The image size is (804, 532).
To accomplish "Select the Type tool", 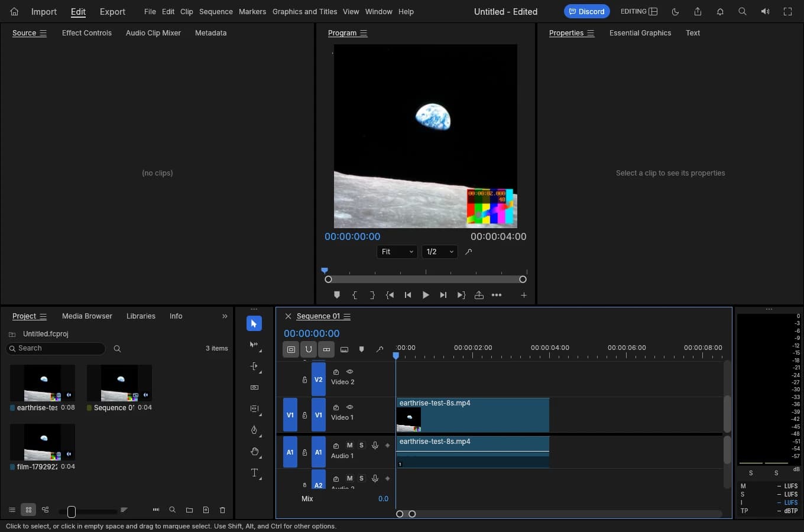I will [x=254, y=473].
